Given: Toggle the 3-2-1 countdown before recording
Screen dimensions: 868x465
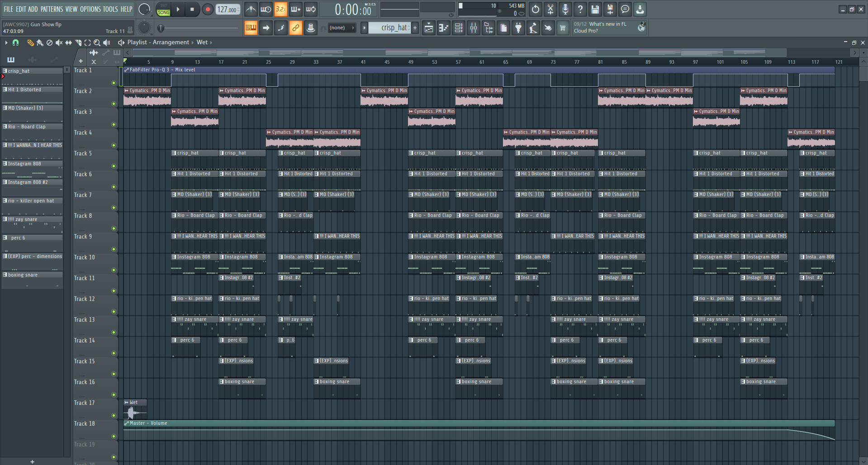Looking at the screenshot, I should click(281, 9).
